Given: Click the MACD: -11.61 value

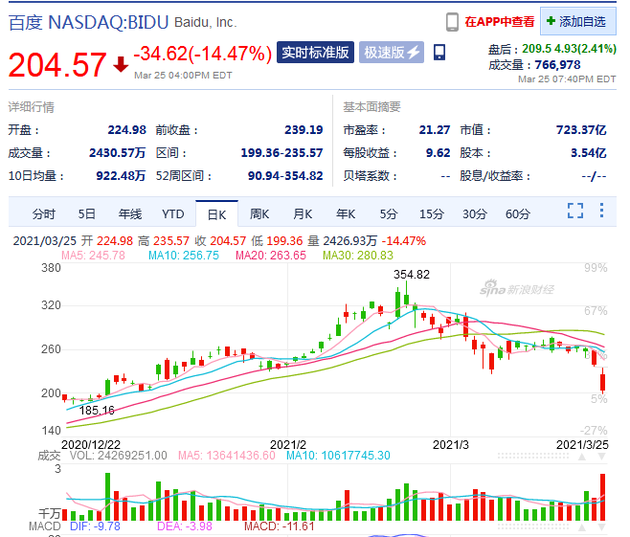Looking at the screenshot, I should tap(279, 526).
